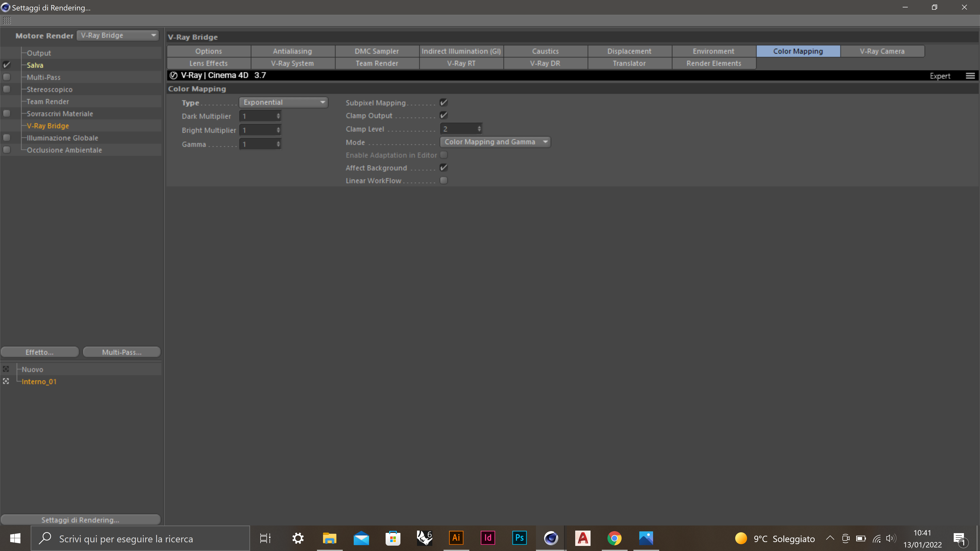
Task: Switch to the Antialiasing tab
Action: click(x=292, y=51)
